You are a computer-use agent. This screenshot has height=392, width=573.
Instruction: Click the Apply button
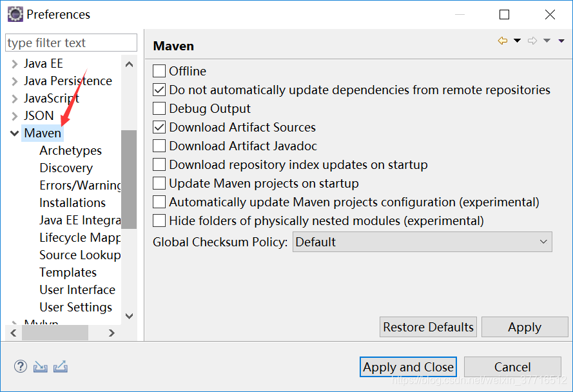pos(525,327)
